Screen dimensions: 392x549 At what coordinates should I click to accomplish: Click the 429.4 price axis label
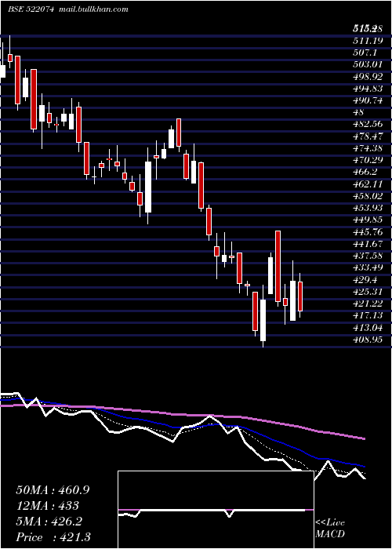pos(365,279)
